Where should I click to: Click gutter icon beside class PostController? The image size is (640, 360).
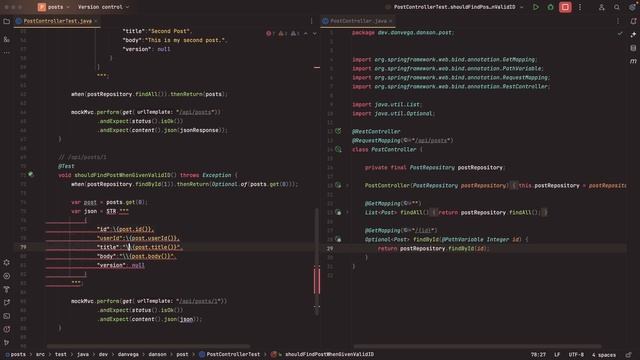(x=338, y=149)
